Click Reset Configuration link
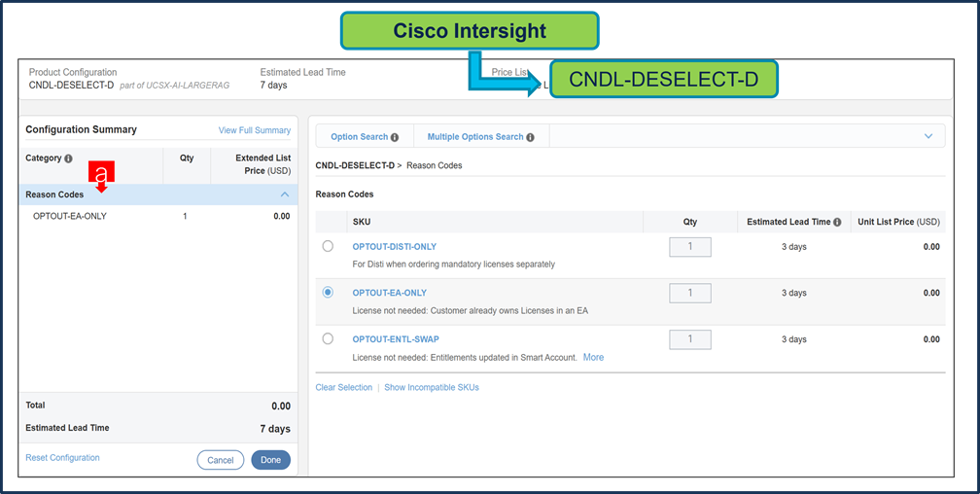Image resolution: width=980 pixels, height=494 pixels. coord(62,458)
